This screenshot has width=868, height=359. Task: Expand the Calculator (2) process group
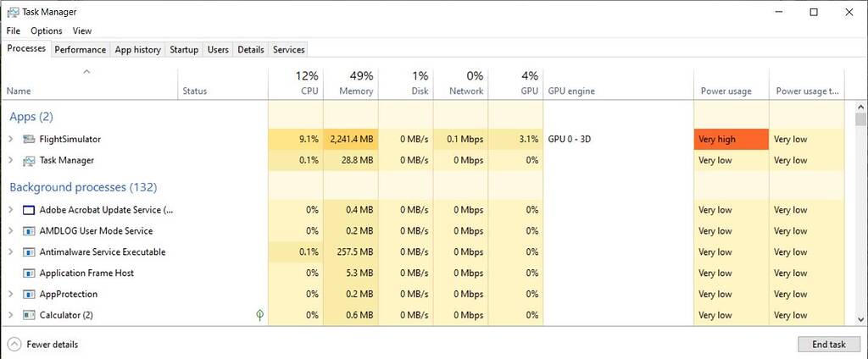(x=11, y=315)
